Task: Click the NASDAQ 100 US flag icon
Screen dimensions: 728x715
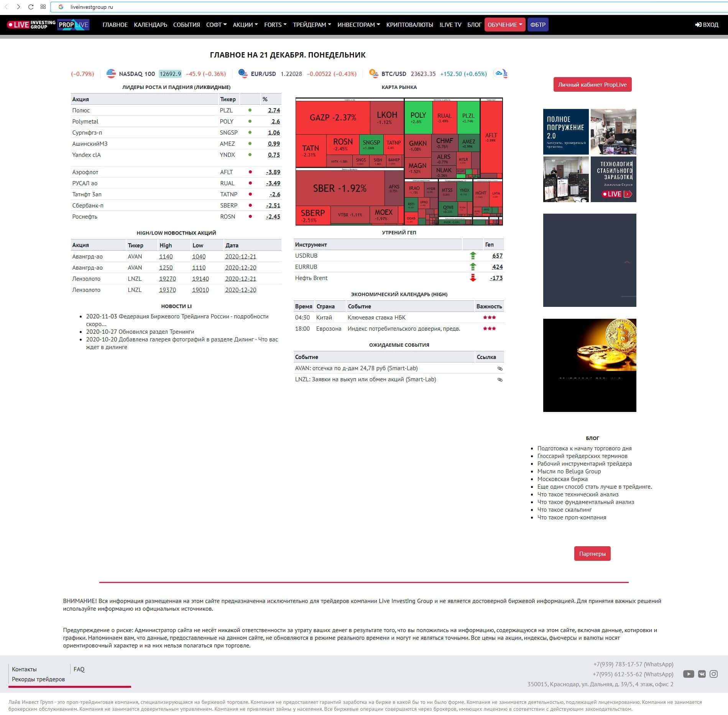Action: point(111,74)
